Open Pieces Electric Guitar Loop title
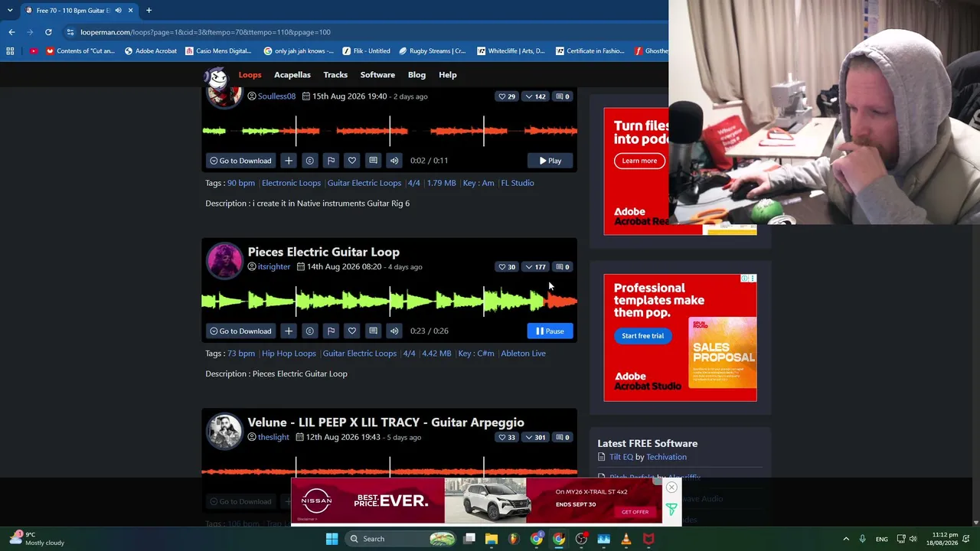This screenshot has width=980, height=551. [x=323, y=252]
